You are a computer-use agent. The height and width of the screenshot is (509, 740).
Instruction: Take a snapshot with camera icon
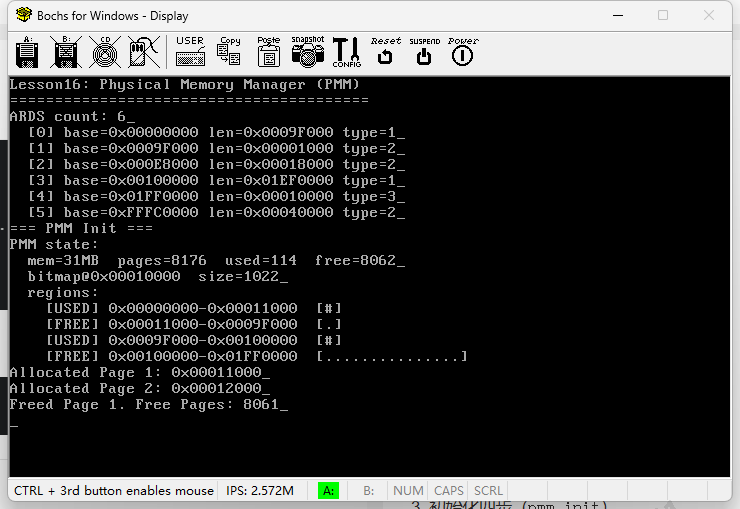point(308,51)
